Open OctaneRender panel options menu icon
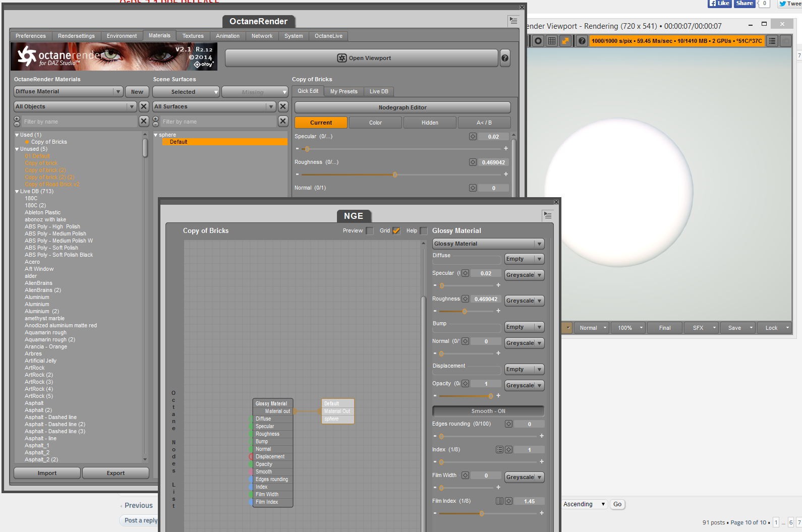The height and width of the screenshot is (532, 802). [x=513, y=21]
